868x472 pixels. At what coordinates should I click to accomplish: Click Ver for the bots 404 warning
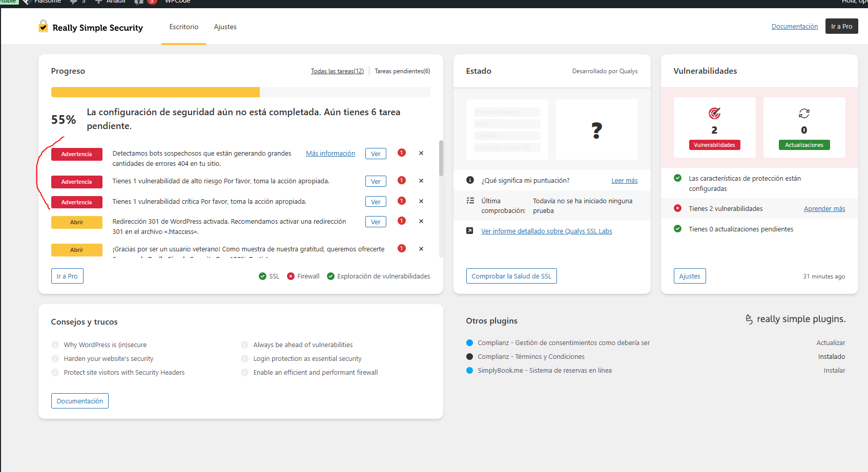(x=376, y=154)
